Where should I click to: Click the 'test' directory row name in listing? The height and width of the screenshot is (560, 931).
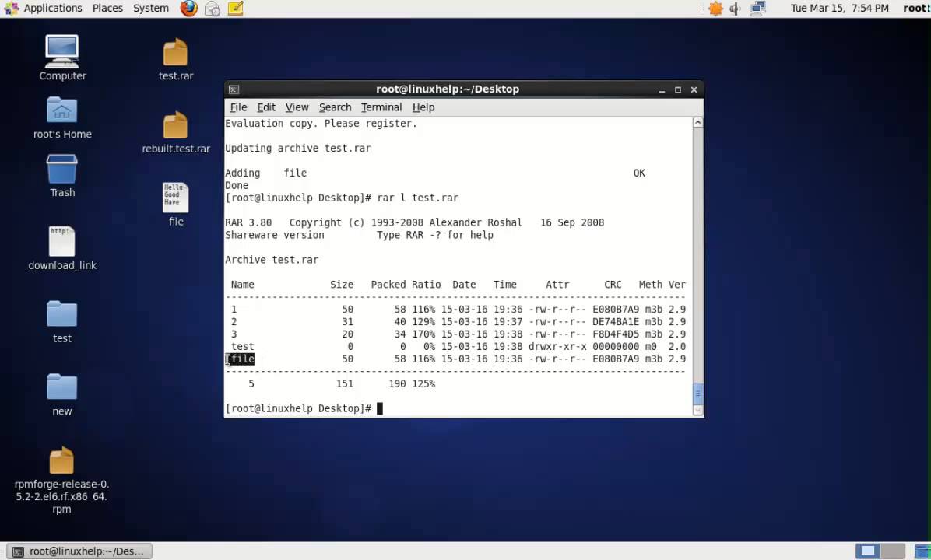pyautogui.click(x=242, y=346)
